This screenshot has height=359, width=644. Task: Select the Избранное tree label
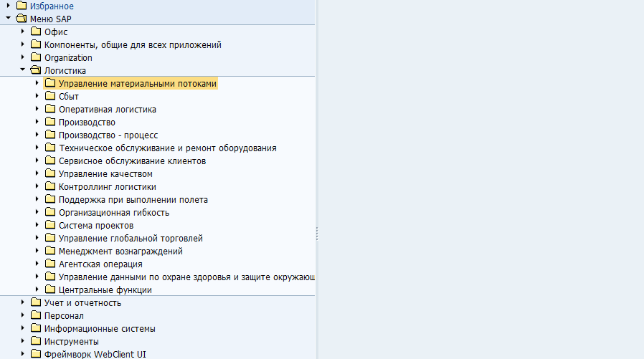click(52, 6)
